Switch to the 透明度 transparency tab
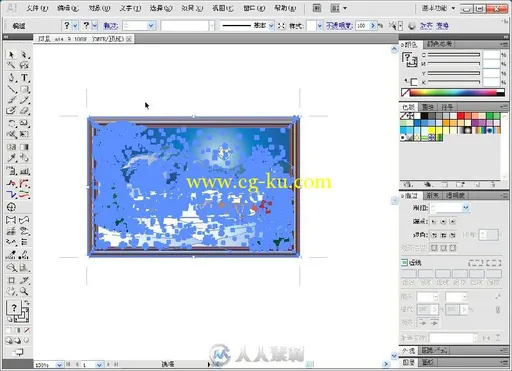 pos(455,196)
